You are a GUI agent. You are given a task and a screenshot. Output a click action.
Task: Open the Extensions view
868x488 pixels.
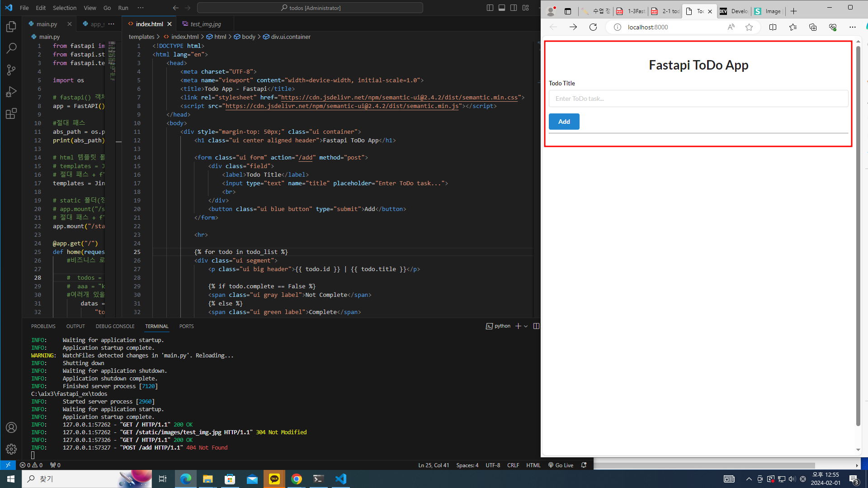pos(11,113)
